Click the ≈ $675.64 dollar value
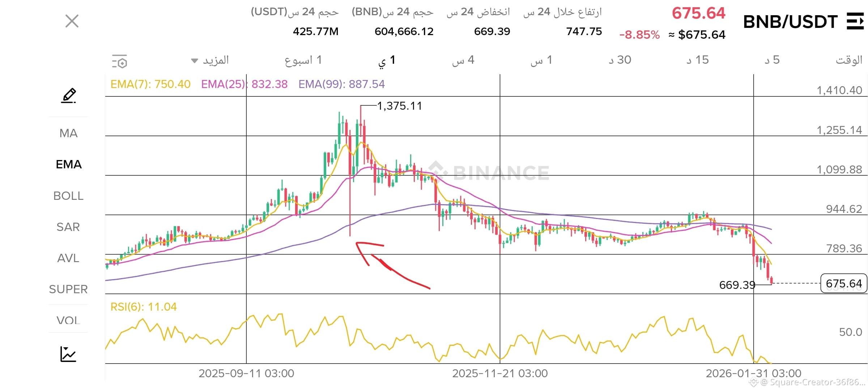 point(697,35)
